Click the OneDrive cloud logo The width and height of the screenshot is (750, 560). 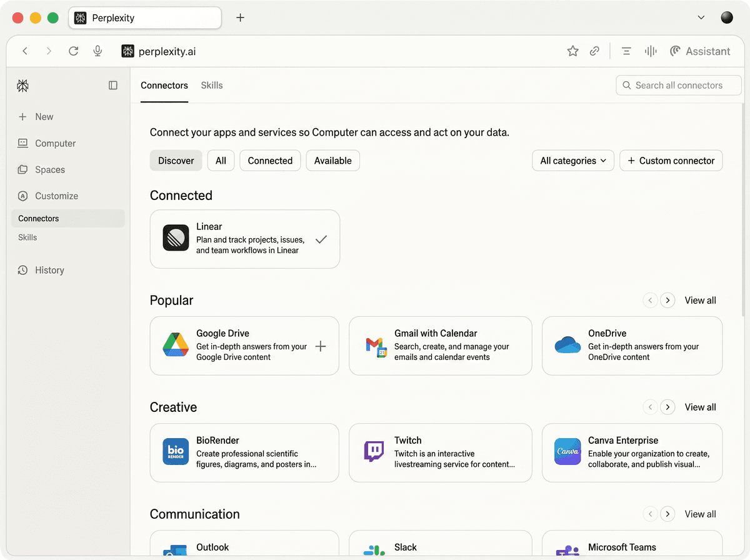pyautogui.click(x=568, y=346)
